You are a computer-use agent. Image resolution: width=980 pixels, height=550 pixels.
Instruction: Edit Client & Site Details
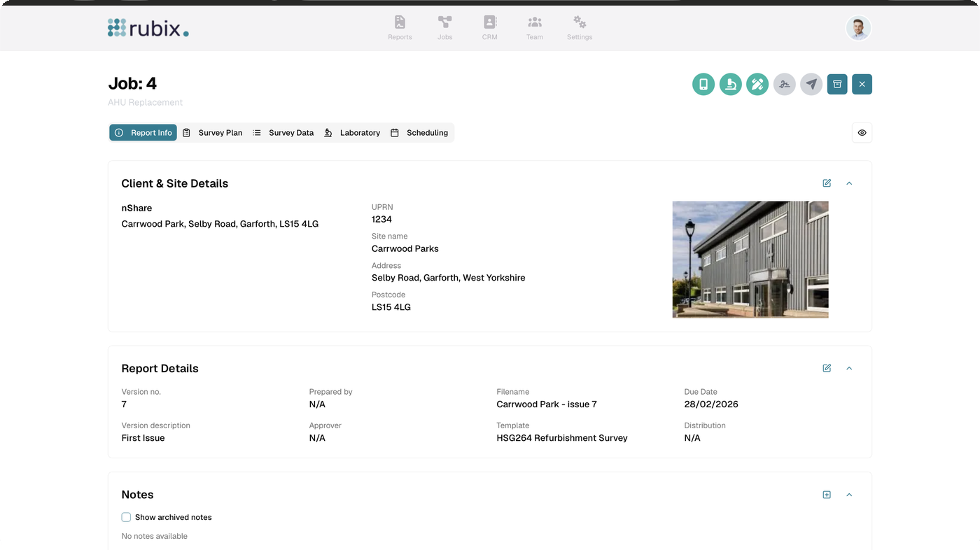click(827, 183)
